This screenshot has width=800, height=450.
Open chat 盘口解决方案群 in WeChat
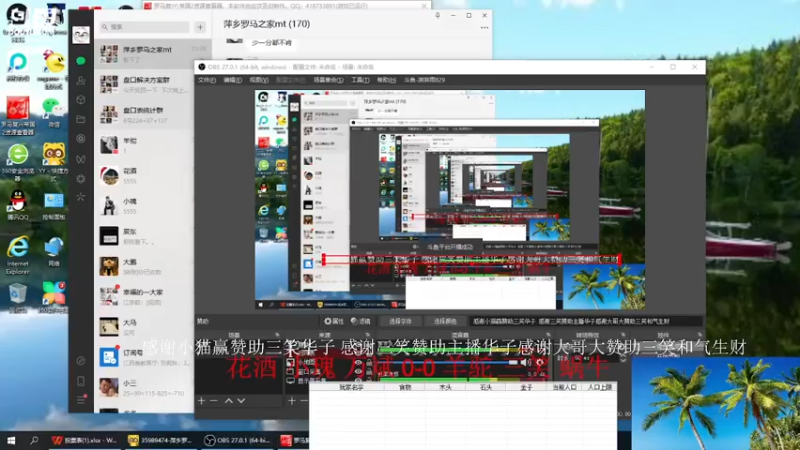[145, 84]
